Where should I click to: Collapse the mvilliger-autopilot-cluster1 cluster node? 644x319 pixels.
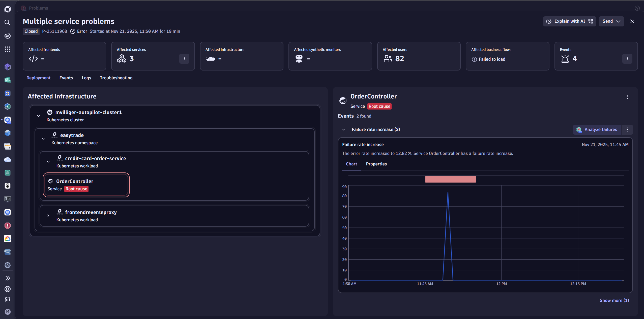[x=38, y=116]
